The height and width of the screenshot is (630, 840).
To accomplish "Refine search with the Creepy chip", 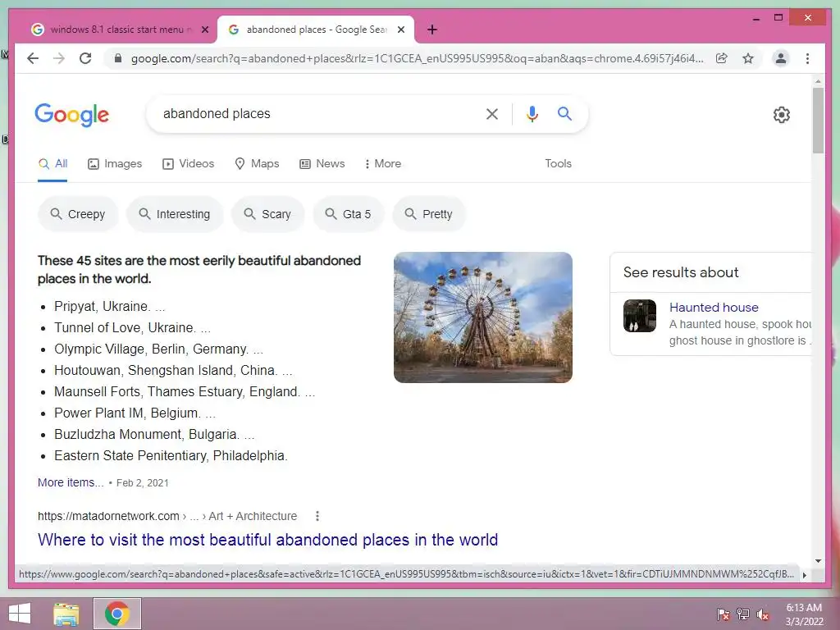I will click(x=78, y=214).
